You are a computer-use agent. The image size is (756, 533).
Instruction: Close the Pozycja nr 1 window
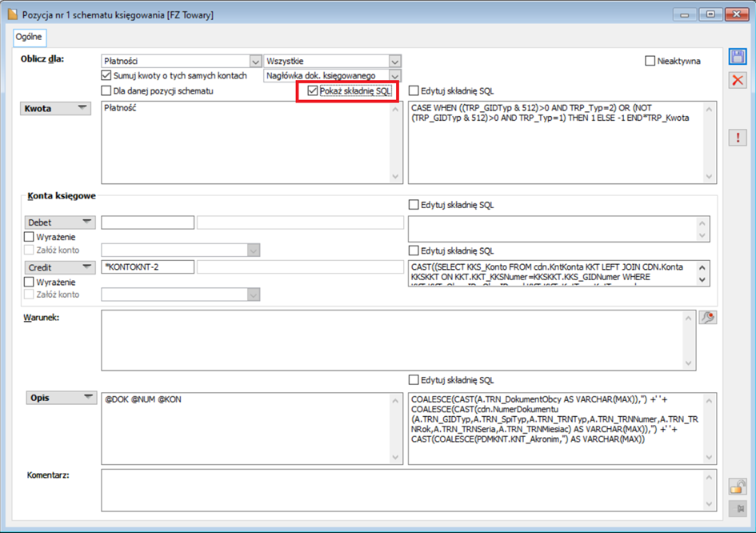point(737,14)
